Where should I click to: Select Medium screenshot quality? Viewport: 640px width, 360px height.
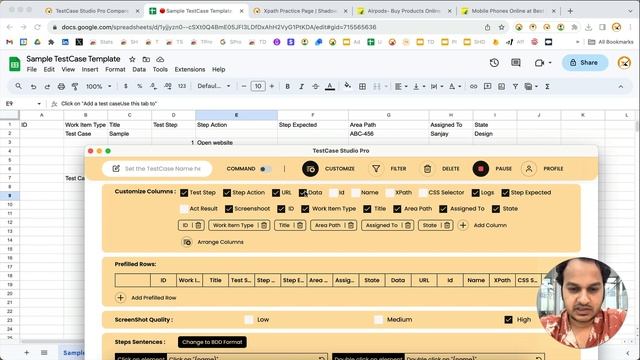378,320
